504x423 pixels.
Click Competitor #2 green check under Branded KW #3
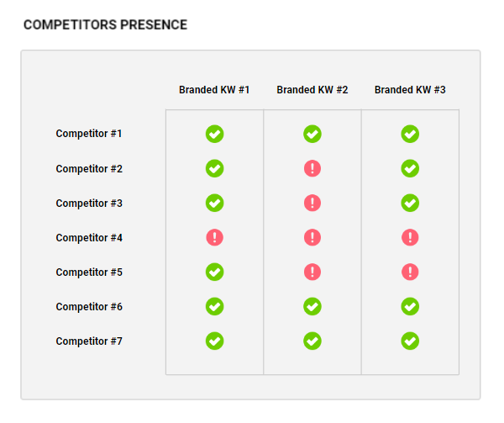click(x=410, y=168)
